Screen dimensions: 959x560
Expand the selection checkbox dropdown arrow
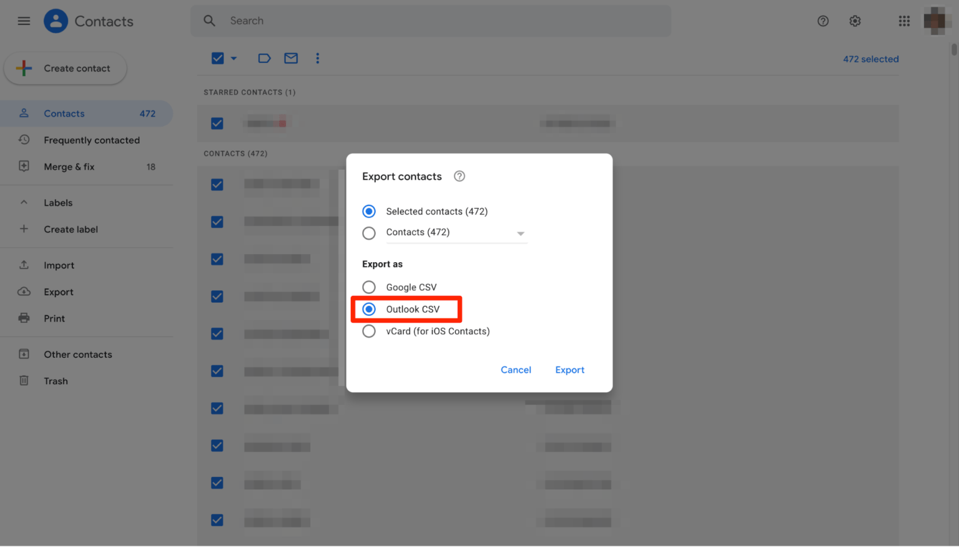(x=233, y=58)
